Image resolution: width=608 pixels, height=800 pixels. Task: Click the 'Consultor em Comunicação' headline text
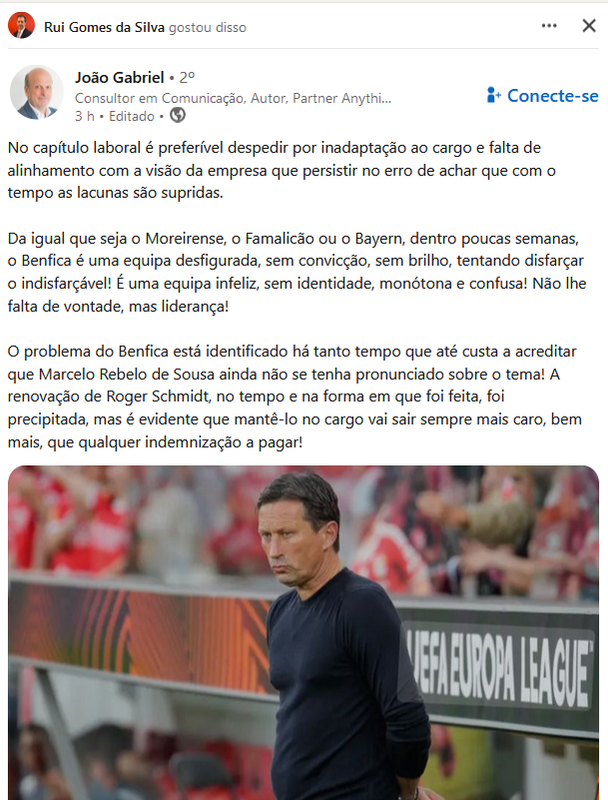coord(233,98)
